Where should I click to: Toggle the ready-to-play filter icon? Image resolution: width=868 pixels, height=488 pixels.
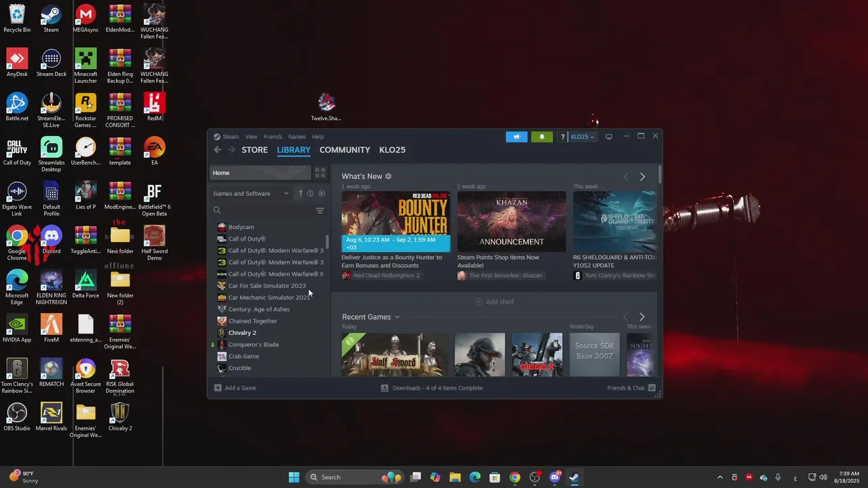point(321,193)
